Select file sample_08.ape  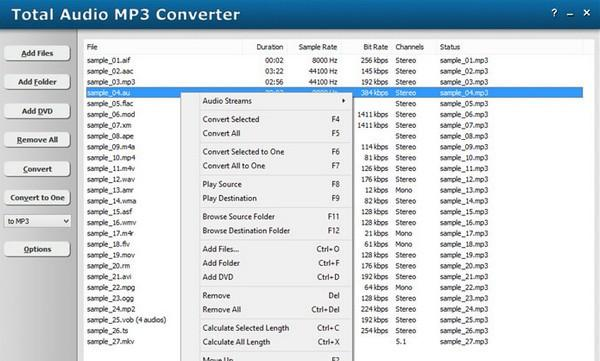point(110,136)
